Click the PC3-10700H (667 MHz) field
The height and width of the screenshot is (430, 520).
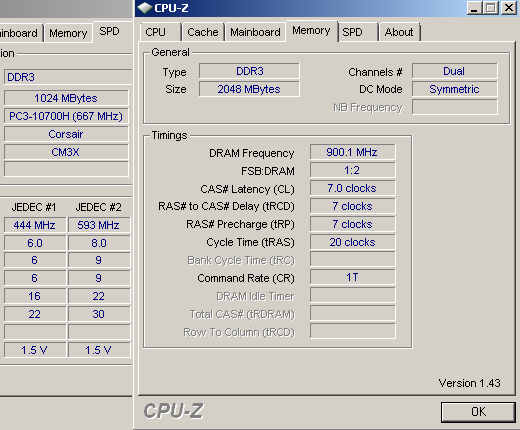(x=66, y=116)
